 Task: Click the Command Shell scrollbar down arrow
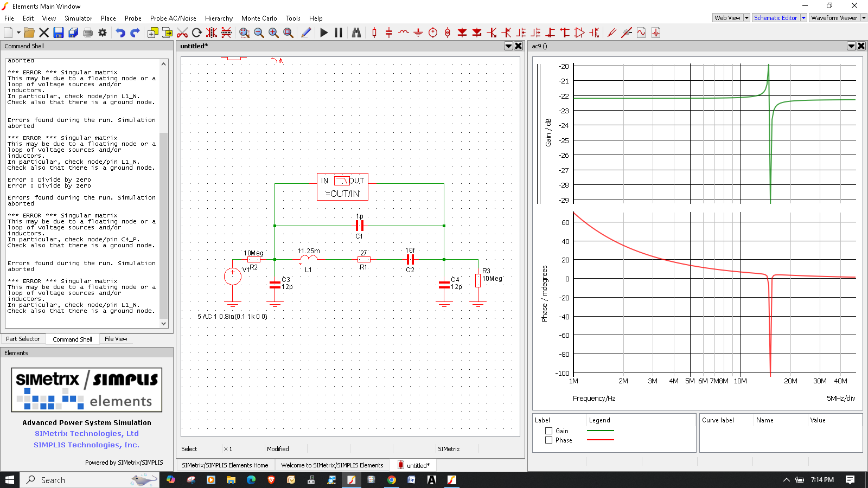click(164, 323)
